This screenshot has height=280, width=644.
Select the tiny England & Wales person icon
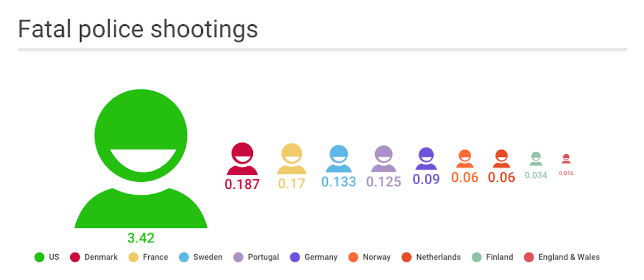click(x=566, y=159)
